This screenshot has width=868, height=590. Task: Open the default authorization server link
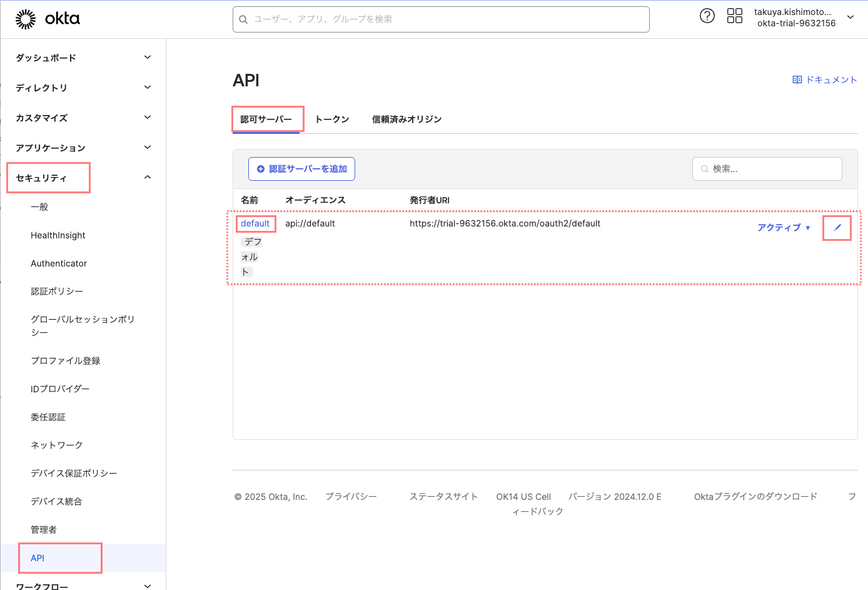click(255, 223)
